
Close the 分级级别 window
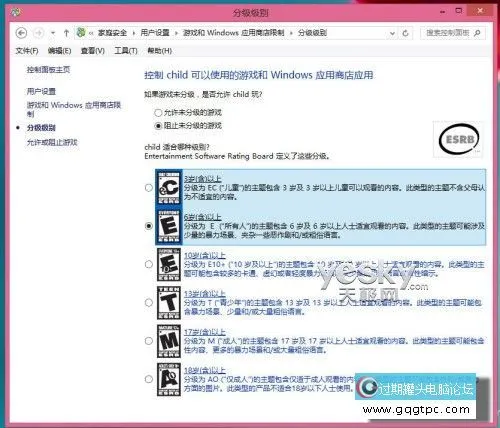tap(480, 11)
